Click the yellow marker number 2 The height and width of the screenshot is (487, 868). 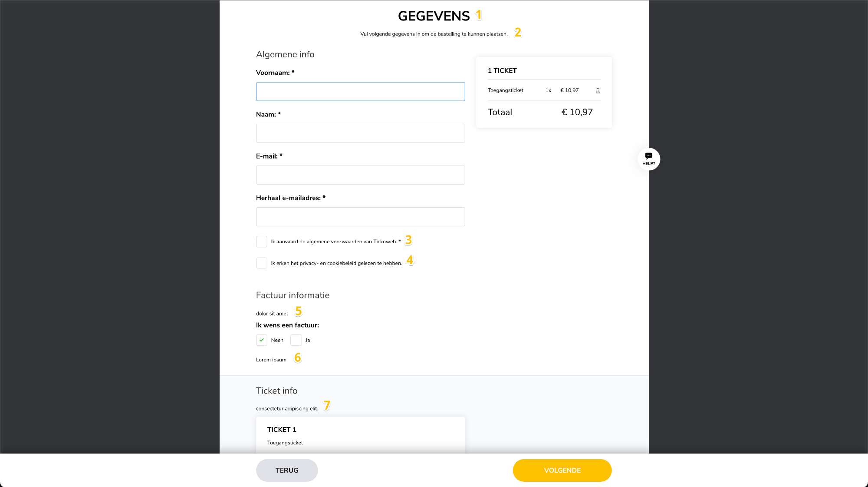point(517,33)
